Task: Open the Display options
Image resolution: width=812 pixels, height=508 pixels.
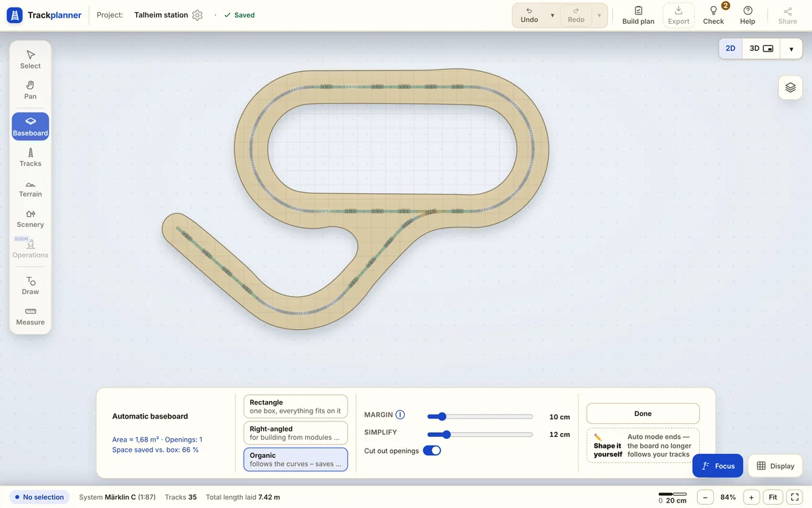Action: (775, 466)
